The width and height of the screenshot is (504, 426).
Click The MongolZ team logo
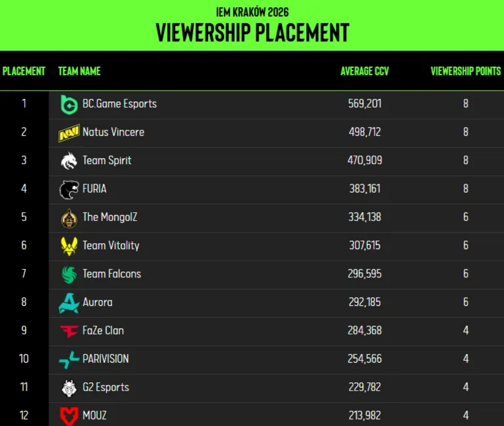click(x=69, y=218)
